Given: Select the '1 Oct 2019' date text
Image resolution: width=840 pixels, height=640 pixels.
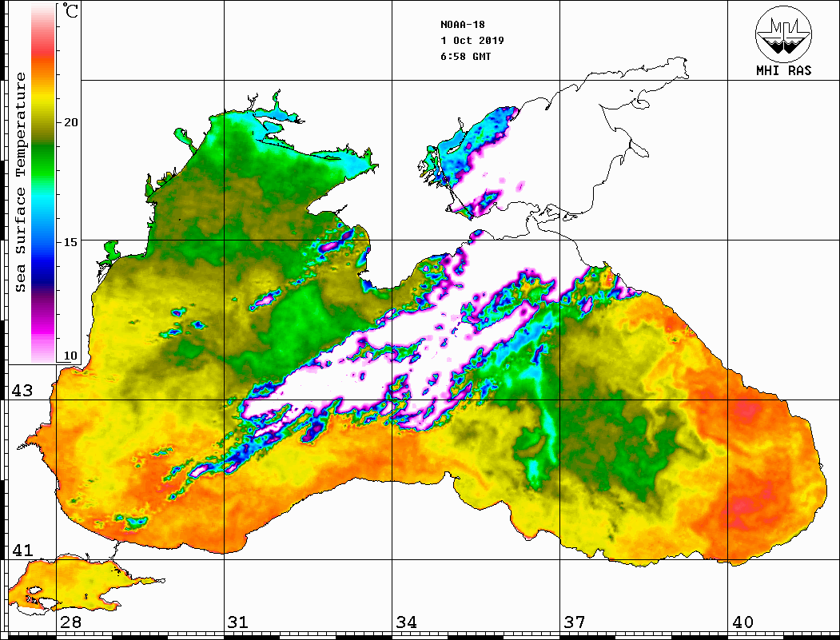Looking at the screenshot, I should (x=472, y=41).
